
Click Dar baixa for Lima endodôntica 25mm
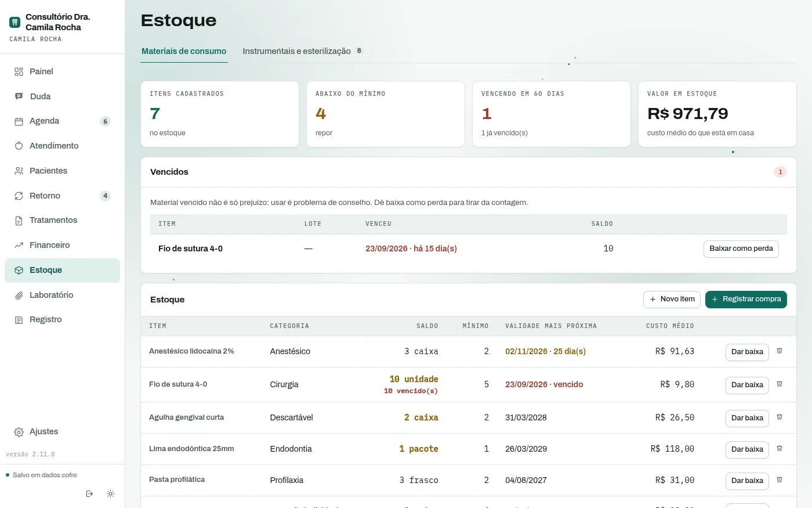[747, 449]
